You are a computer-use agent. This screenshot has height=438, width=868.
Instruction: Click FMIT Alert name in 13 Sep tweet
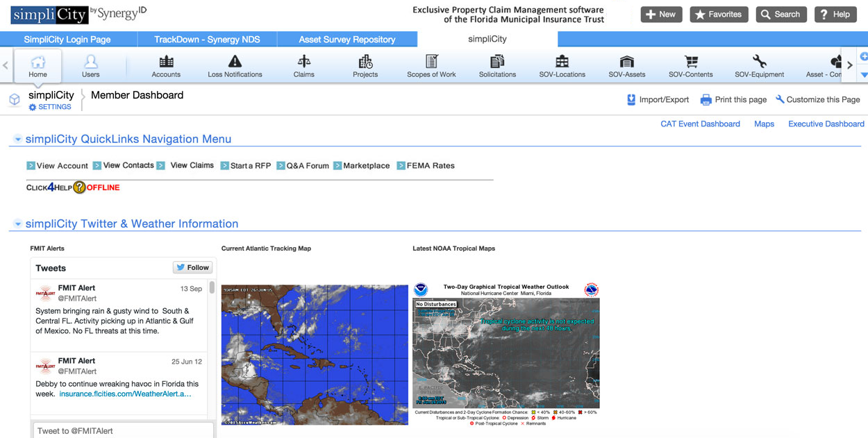[x=76, y=287]
